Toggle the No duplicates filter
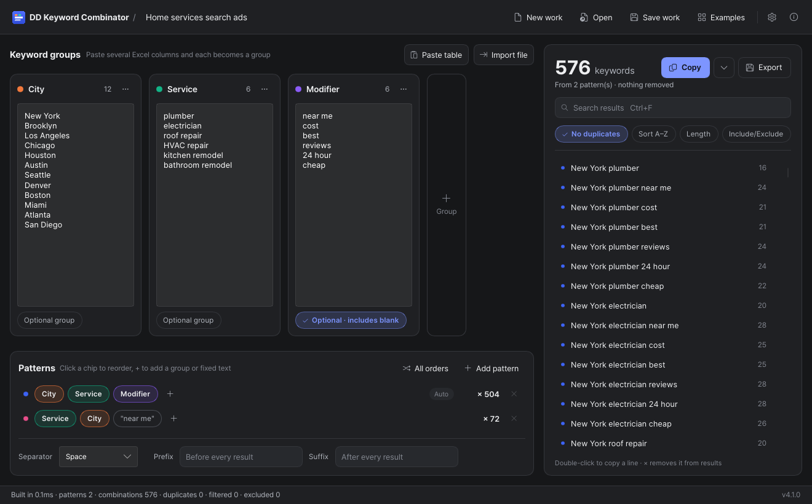 tap(591, 134)
